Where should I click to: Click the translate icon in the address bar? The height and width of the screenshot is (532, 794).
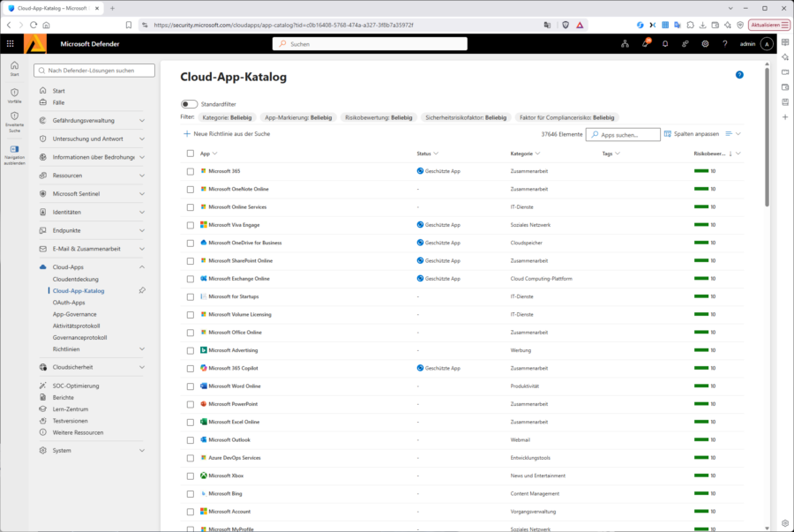point(547,25)
